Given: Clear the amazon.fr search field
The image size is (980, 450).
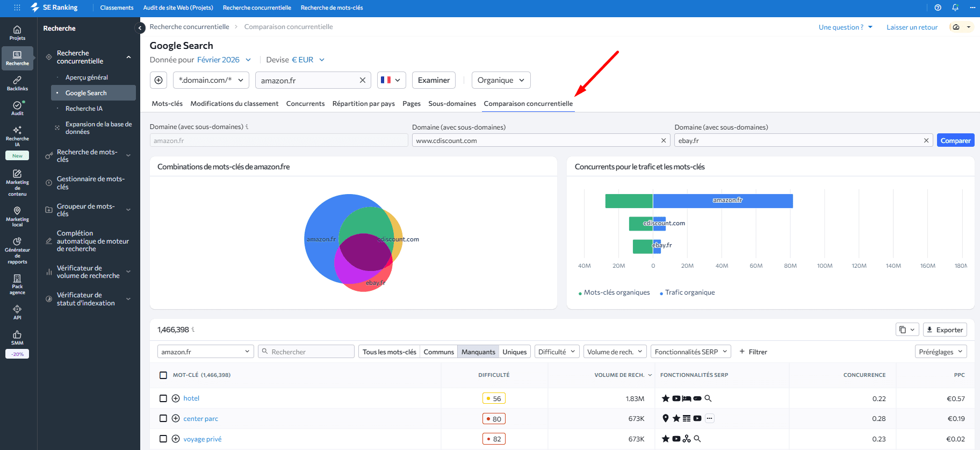Looking at the screenshot, I should [x=363, y=80].
